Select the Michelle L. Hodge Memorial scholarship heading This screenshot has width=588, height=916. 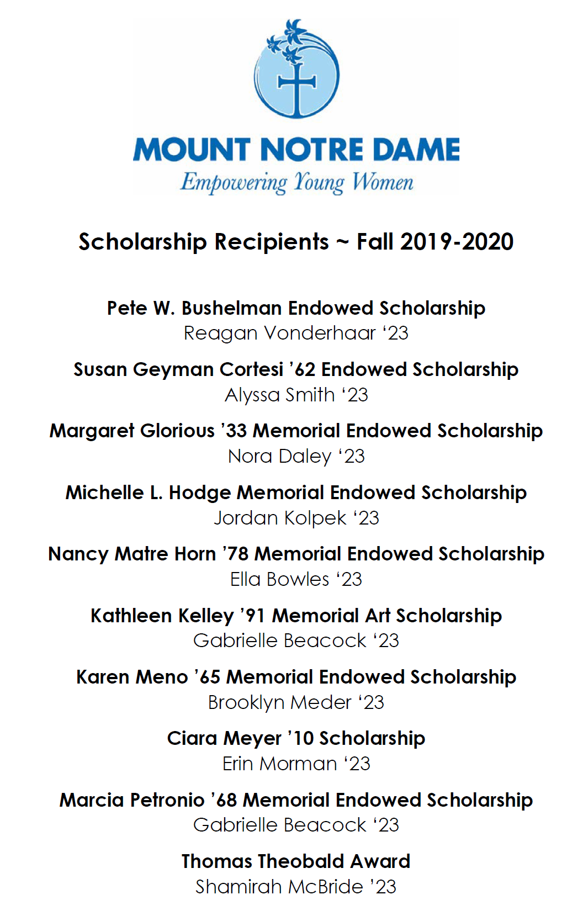[x=296, y=493]
